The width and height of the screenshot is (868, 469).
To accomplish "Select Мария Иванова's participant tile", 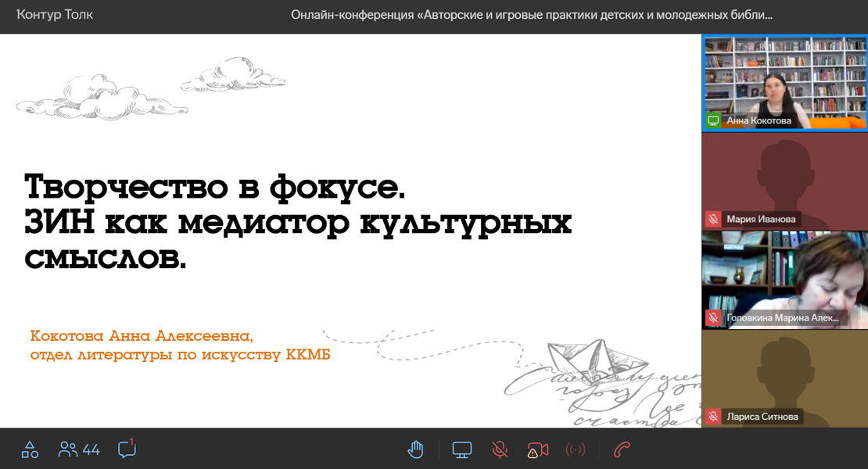I will [x=784, y=181].
